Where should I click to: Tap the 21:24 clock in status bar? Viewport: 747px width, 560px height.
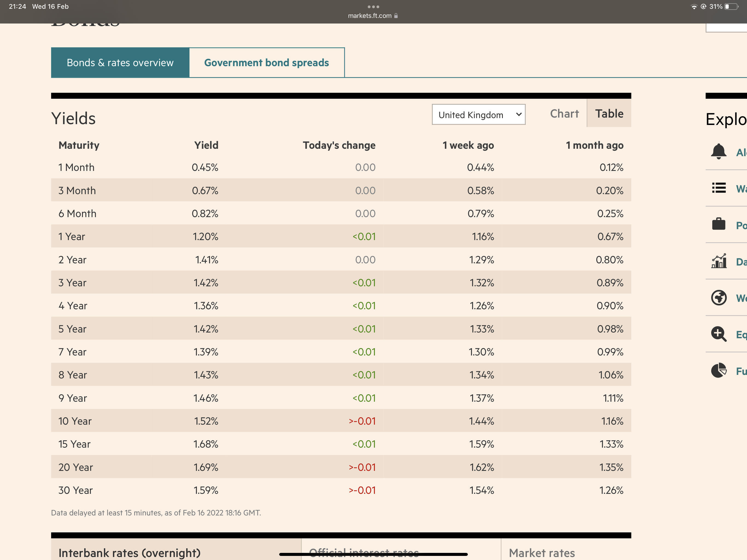(x=17, y=6)
